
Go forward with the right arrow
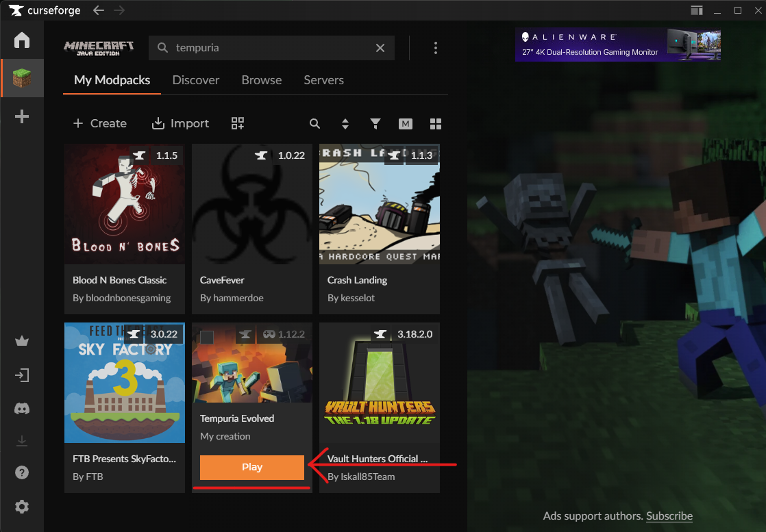[119, 10]
